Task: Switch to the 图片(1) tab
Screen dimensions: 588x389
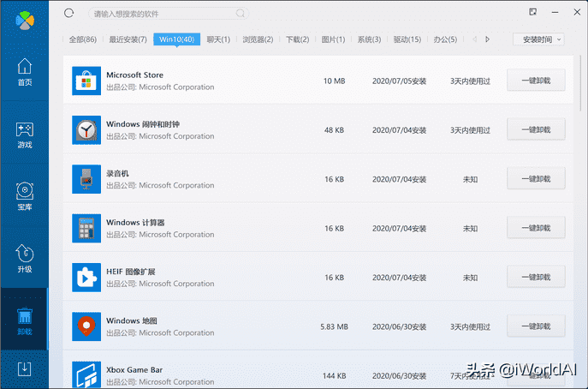Action: 333,39
